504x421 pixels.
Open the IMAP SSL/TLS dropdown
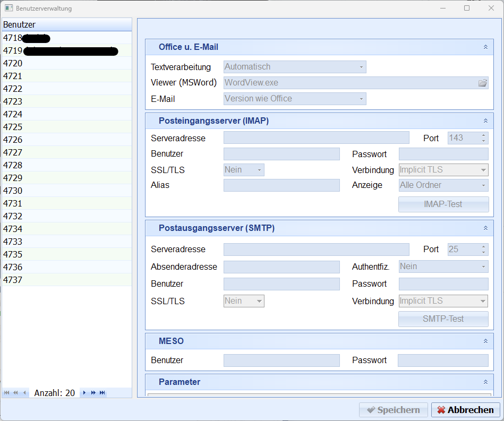pos(259,170)
